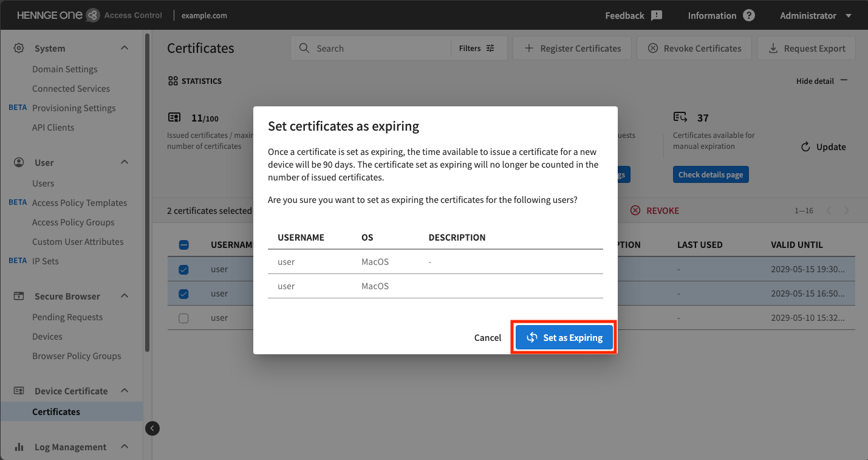This screenshot has height=460, width=868.
Task: Click the manual expiration certificate icon near 37
Action: click(x=680, y=117)
